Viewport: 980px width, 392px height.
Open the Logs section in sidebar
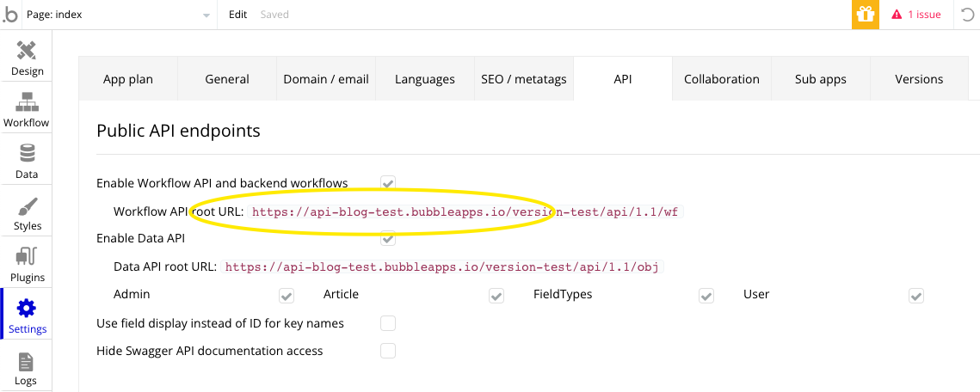(x=27, y=367)
